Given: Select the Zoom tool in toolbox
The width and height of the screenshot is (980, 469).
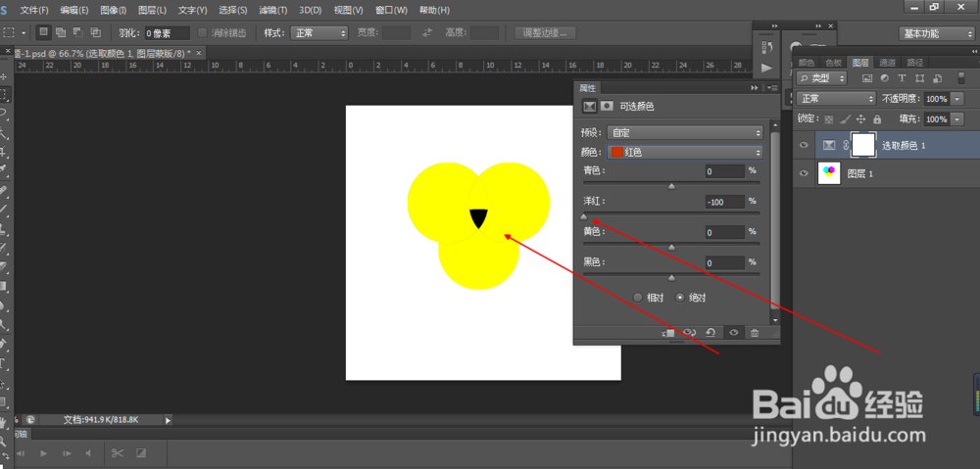Looking at the screenshot, I should (4, 441).
